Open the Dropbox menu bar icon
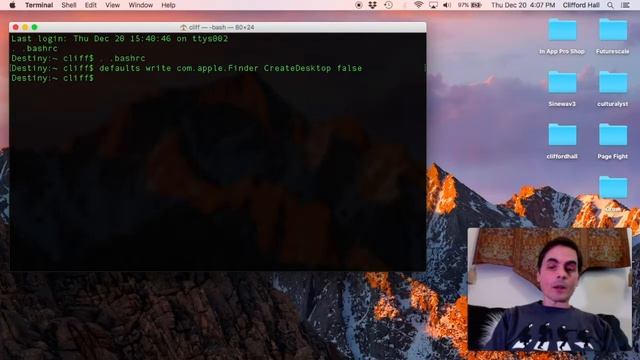The image size is (640, 360). (372, 5)
